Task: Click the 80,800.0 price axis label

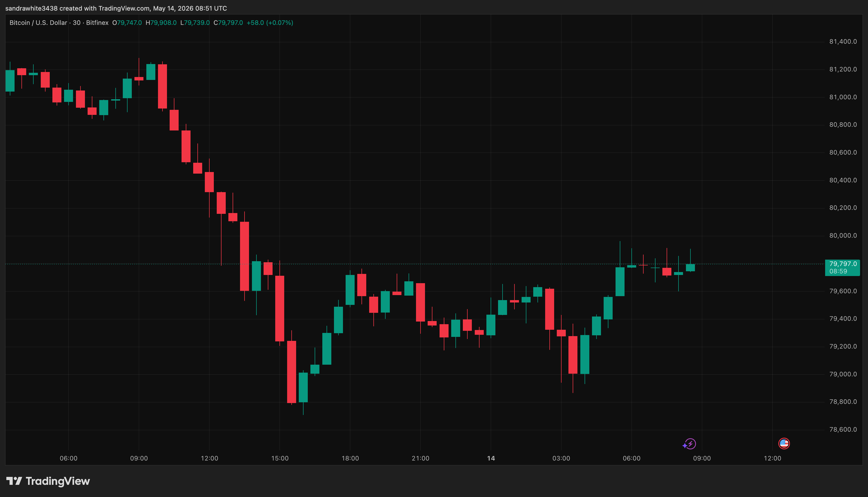Action: pyautogui.click(x=843, y=125)
